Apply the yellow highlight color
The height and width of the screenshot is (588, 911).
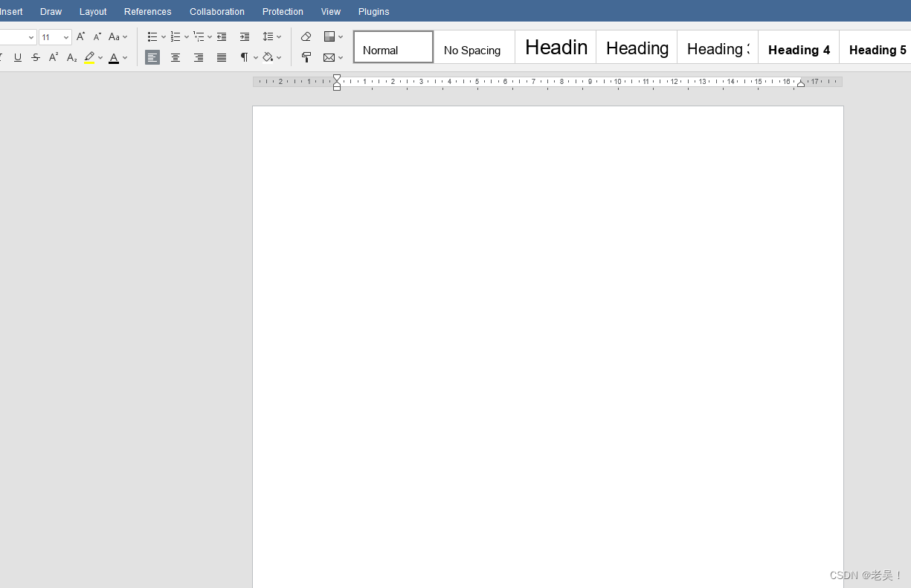(89, 57)
